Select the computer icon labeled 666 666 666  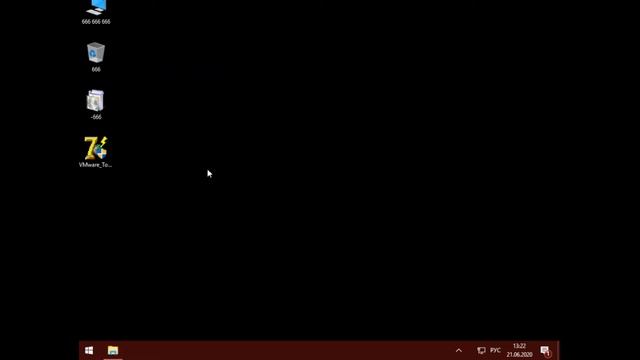click(96, 11)
